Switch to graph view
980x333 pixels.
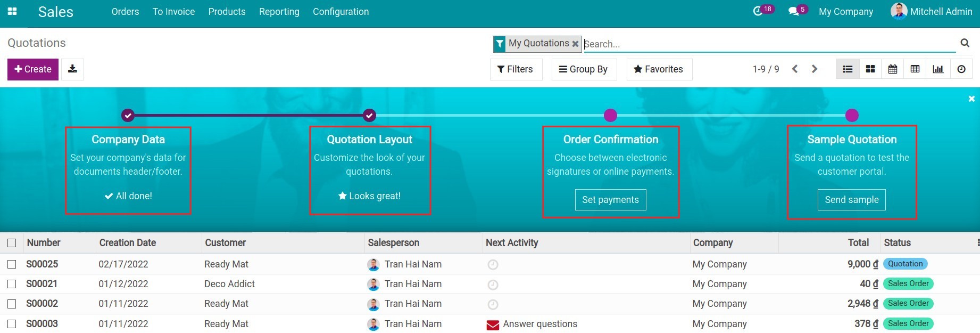pos(938,69)
